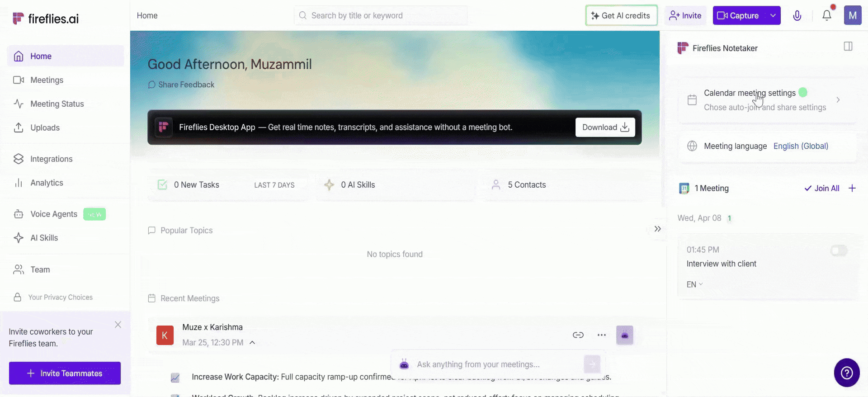
Task: Open the help question mark button
Action: coord(847,373)
